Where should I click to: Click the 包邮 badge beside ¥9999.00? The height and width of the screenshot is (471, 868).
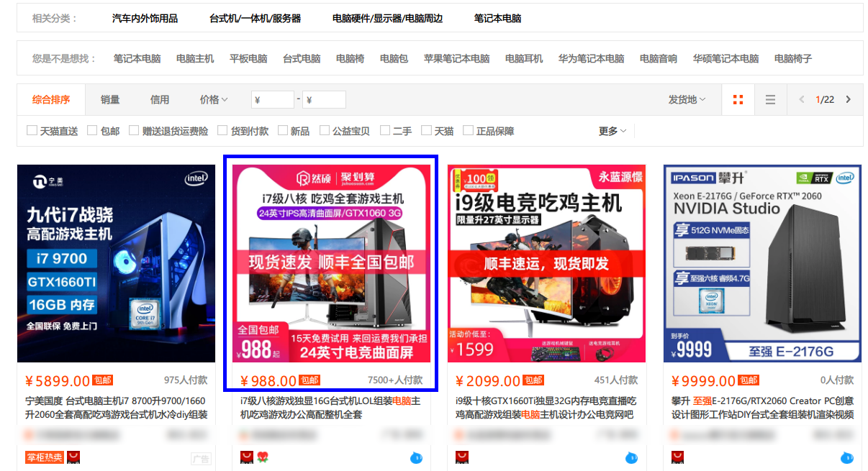[749, 380]
